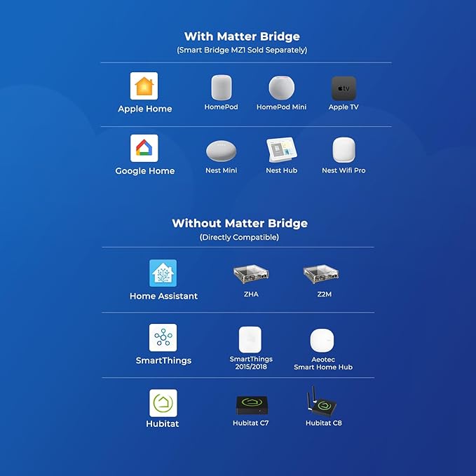476x476 pixels.
Task: Select the HomePod Mini image
Action: click(x=281, y=88)
